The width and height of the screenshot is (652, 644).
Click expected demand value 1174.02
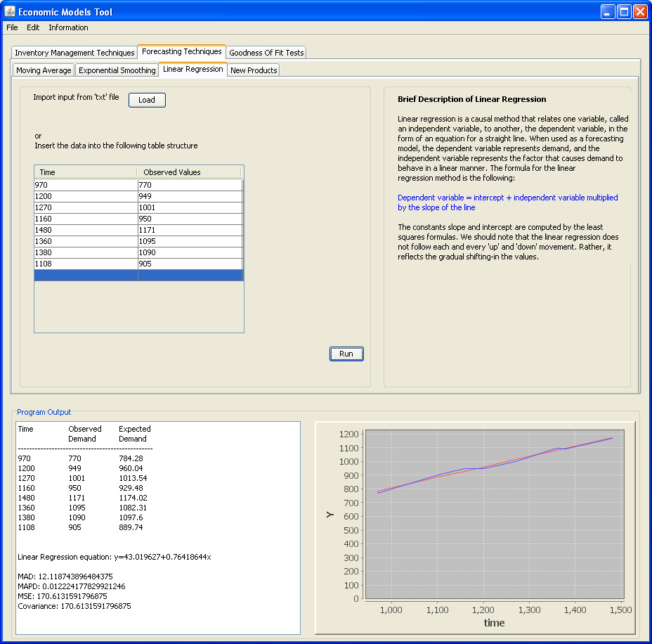133,498
